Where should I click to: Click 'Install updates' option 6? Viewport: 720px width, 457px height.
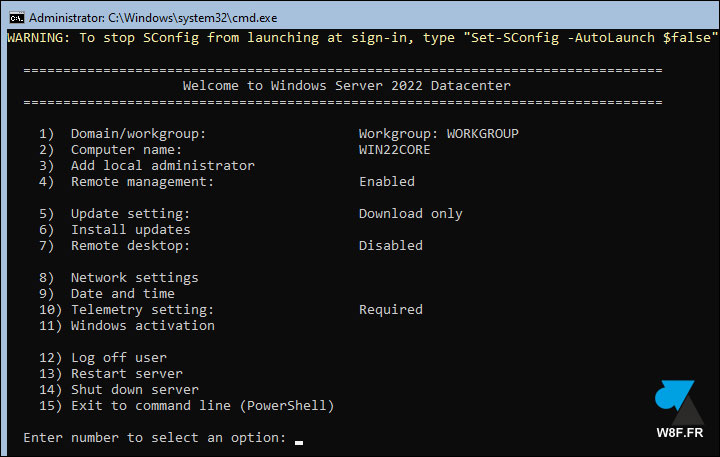click(x=130, y=230)
